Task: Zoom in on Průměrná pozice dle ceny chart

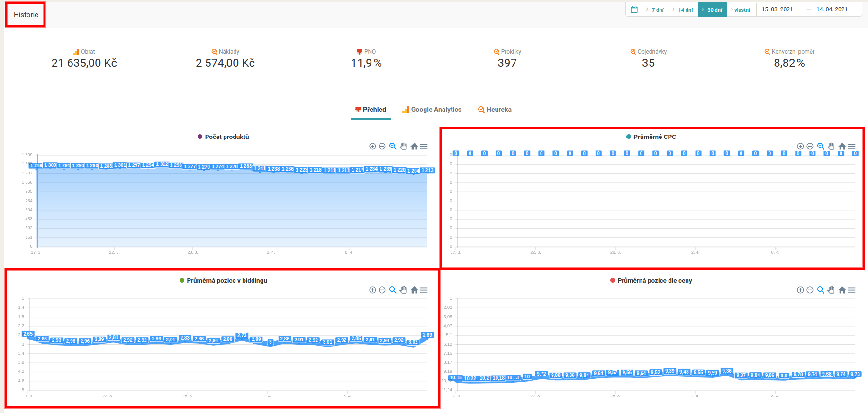Action: [x=800, y=290]
